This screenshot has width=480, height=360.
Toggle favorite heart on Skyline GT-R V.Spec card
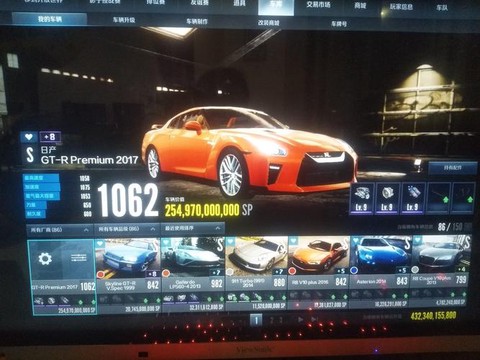tap(100, 244)
